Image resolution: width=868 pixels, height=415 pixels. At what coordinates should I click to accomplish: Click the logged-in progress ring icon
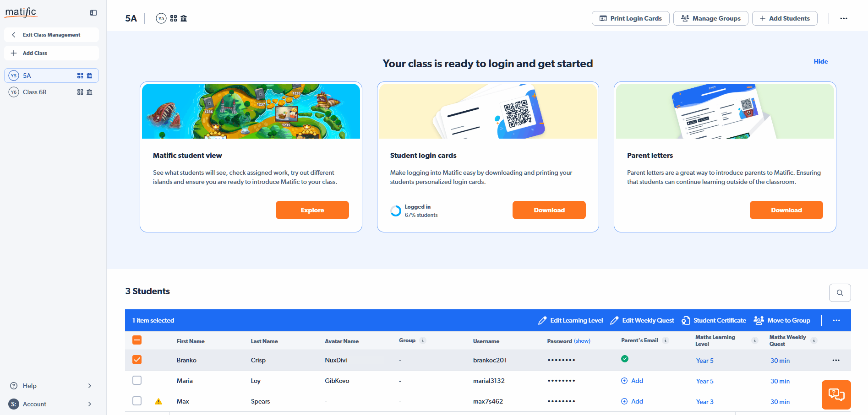click(396, 211)
